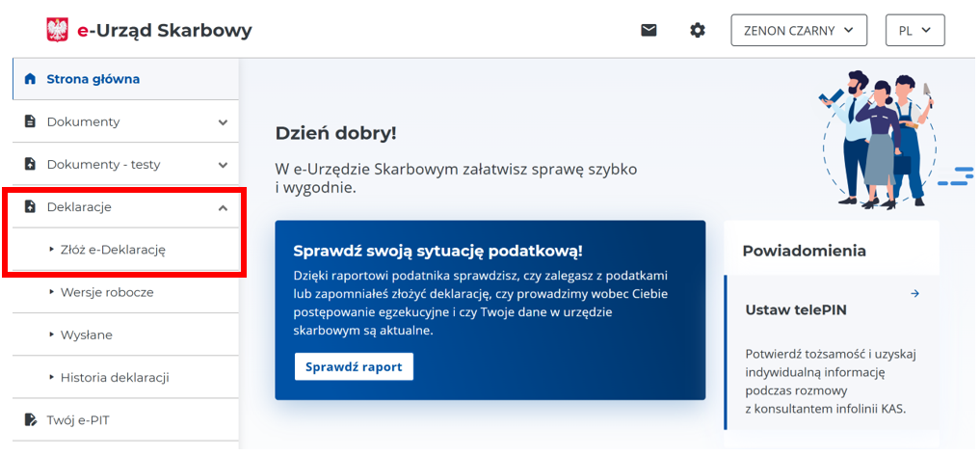
Task: Select the Dokumenty menu item
Action: [x=125, y=121]
